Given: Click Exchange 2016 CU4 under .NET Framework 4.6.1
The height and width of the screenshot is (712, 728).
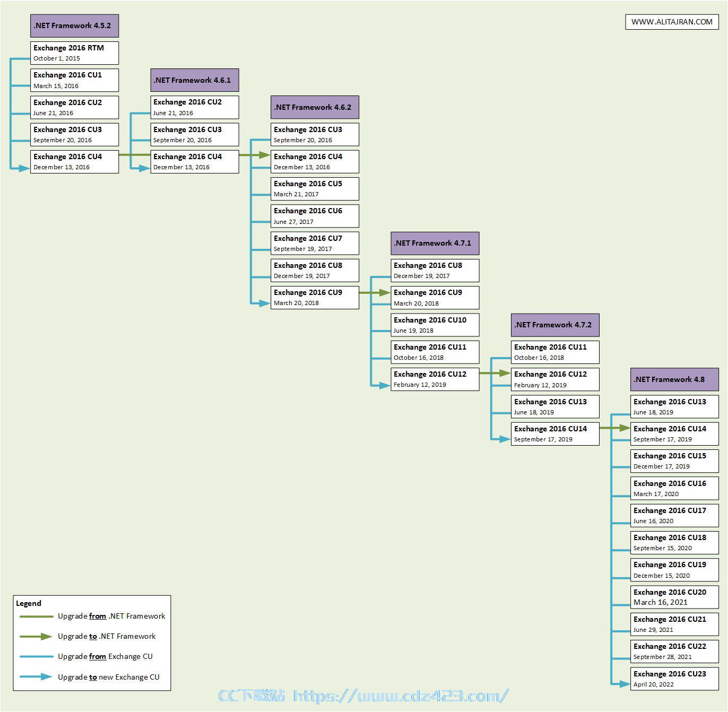Looking at the screenshot, I should (195, 162).
